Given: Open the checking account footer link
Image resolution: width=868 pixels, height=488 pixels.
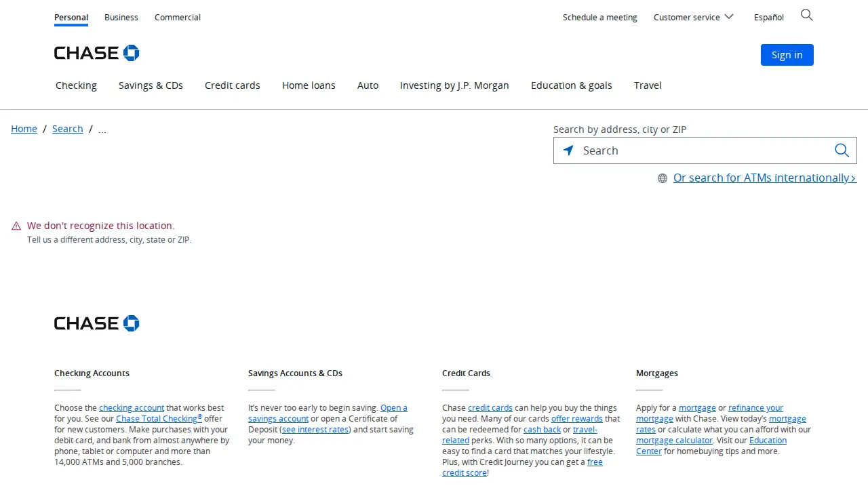Looking at the screenshot, I should (x=132, y=408).
